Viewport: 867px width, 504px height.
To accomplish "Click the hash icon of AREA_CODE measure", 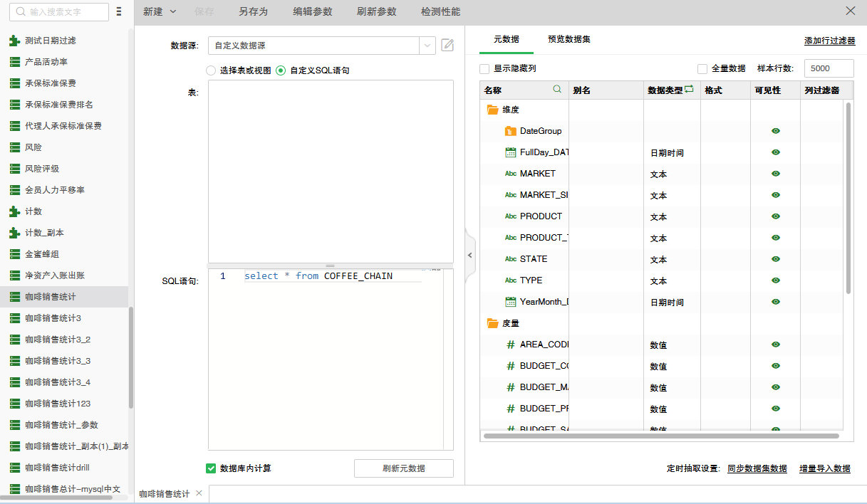I will tap(510, 345).
